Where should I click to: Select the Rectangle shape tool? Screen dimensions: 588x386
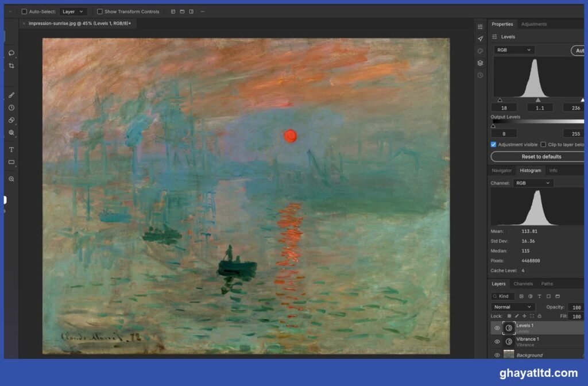(11, 162)
